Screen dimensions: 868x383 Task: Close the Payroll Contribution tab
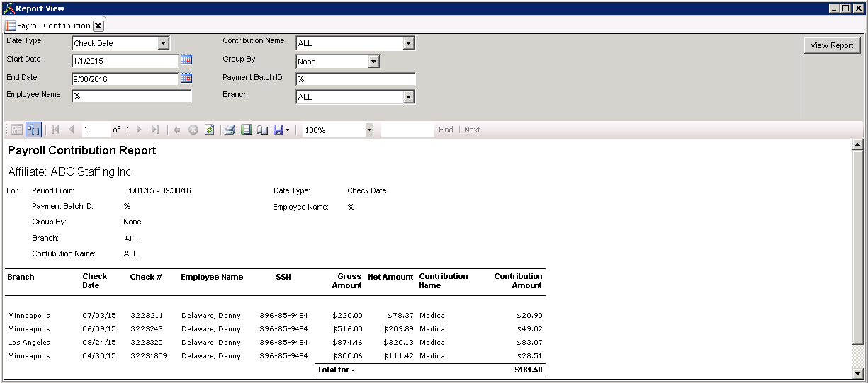coord(98,25)
